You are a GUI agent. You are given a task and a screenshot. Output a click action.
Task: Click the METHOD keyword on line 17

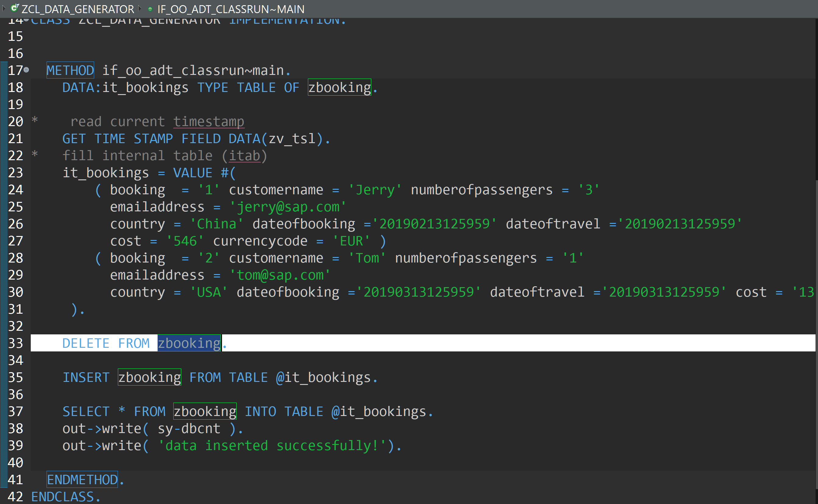click(70, 70)
